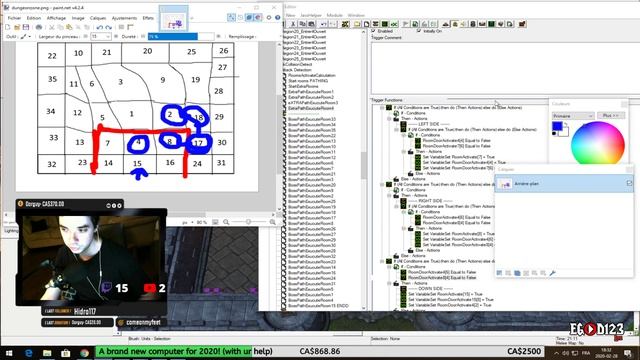Open Layer Properties wrench icon
Image resolution: width=640 pixels, height=360 pixels.
552,273
